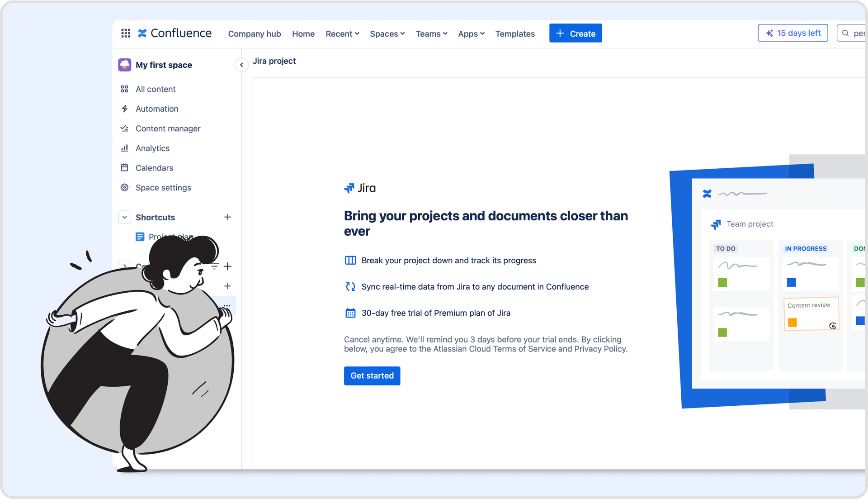Click the Calendars calendar icon

click(125, 168)
